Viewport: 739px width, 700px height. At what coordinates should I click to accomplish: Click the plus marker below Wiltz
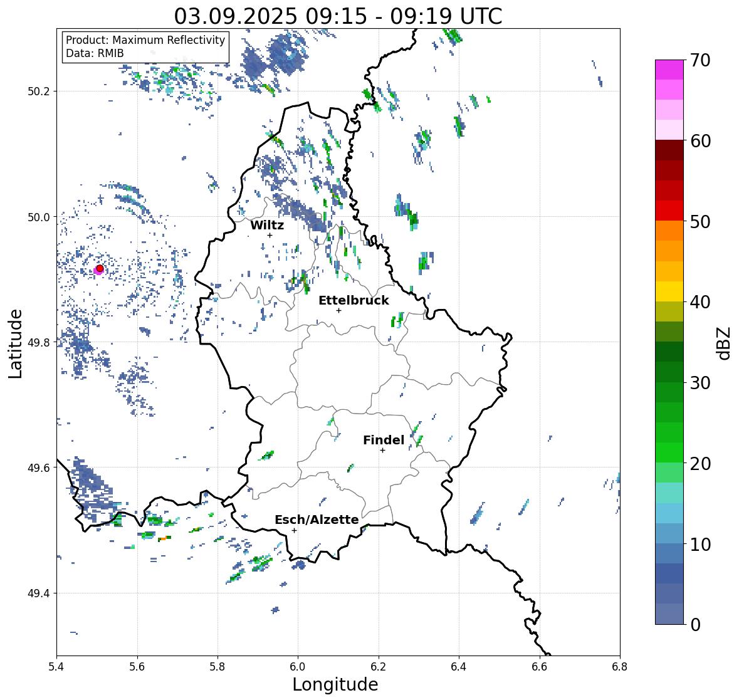[x=270, y=236]
